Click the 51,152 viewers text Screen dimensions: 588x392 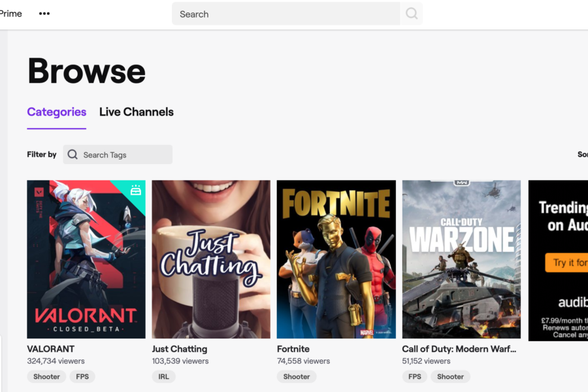pyautogui.click(x=427, y=361)
